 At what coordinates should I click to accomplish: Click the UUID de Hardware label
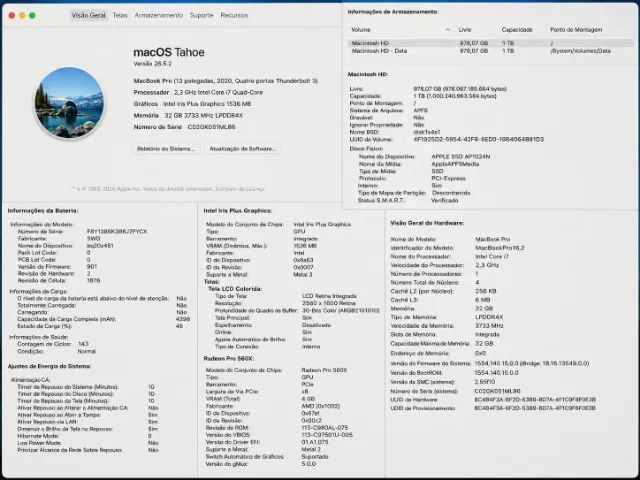coord(414,400)
